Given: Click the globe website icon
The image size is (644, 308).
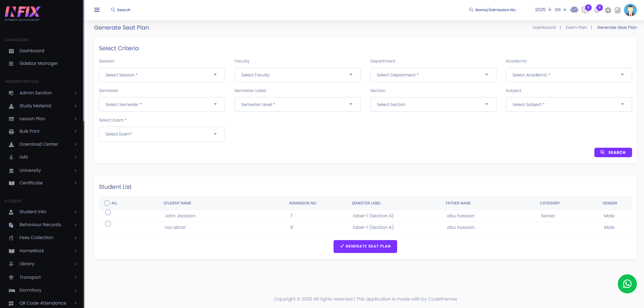Looking at the screenshot, I should pos(608,10).
